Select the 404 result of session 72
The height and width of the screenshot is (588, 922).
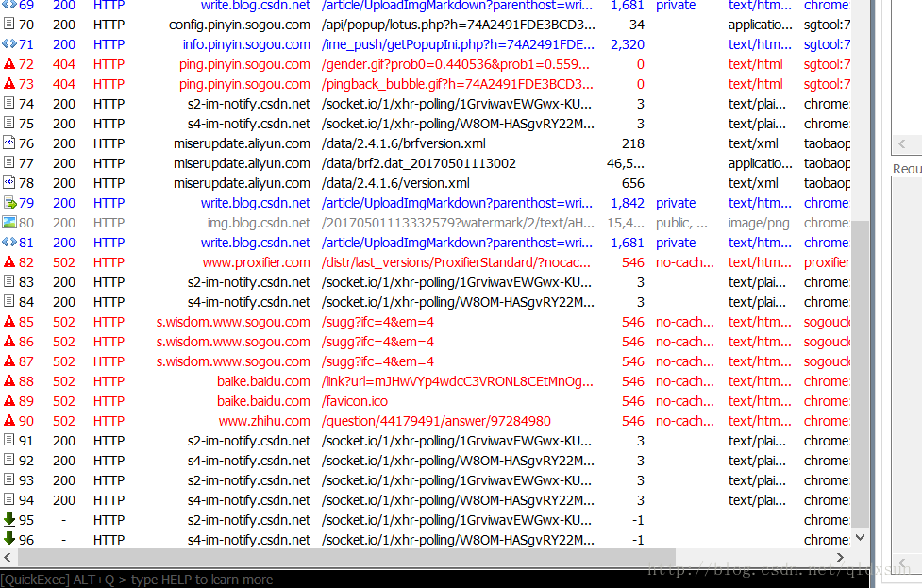(x=64, y=64)
